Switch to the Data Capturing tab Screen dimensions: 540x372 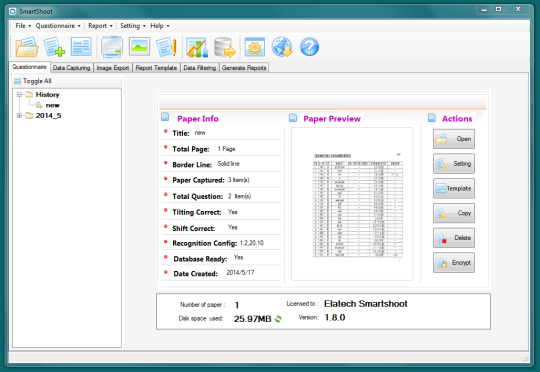tap(72, 68)
